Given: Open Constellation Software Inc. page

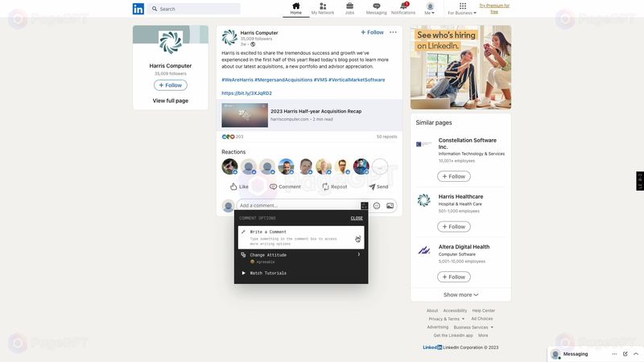Looking at the screenshot, I should (468, 143).
